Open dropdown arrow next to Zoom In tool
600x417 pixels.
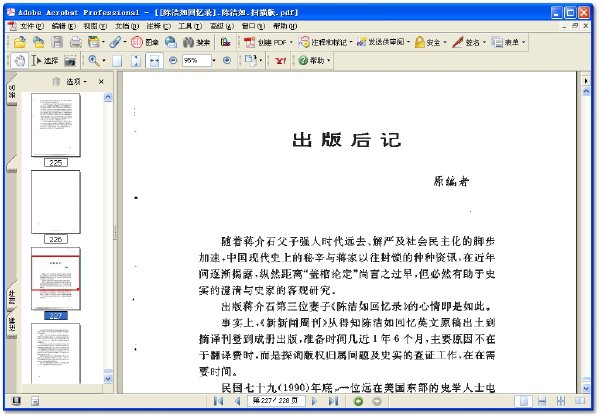coord(104,61)
